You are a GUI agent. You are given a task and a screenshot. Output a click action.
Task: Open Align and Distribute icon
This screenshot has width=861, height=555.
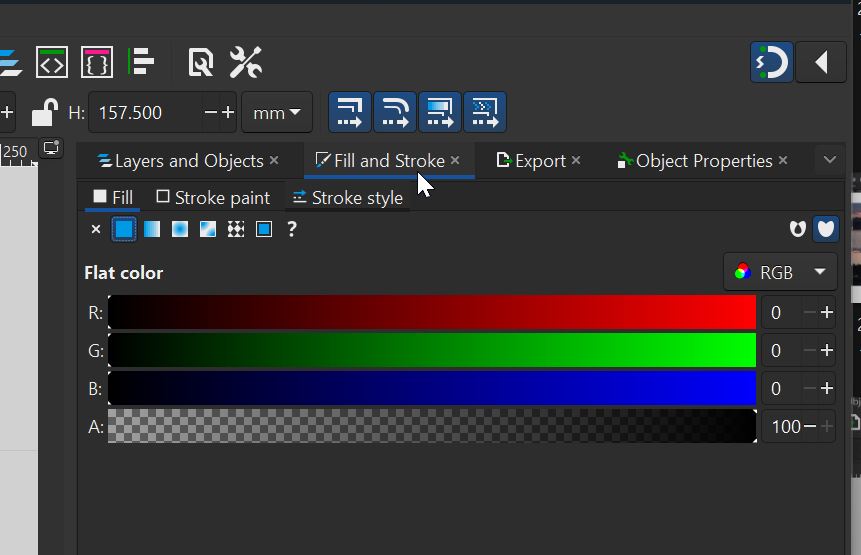point(141,61)
